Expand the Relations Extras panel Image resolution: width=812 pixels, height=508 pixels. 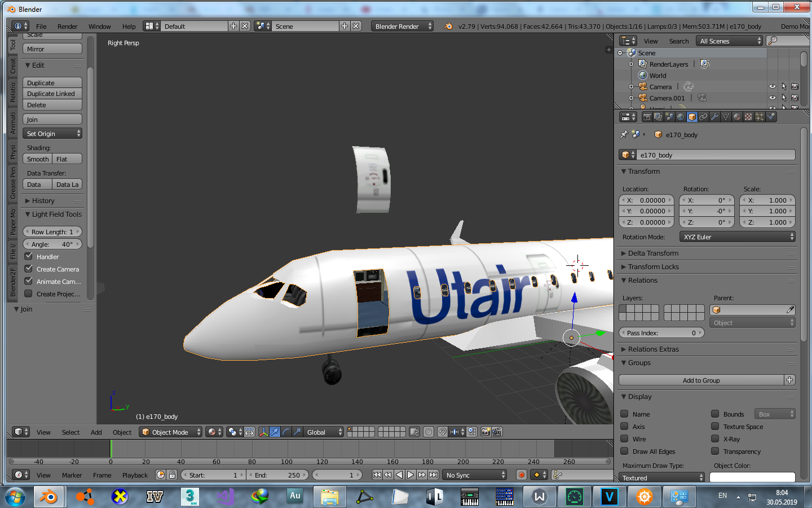click(653, 349)
